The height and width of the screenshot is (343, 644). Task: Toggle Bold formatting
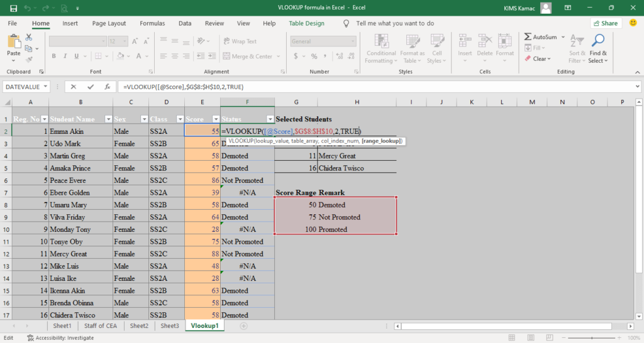coord(54,56)
